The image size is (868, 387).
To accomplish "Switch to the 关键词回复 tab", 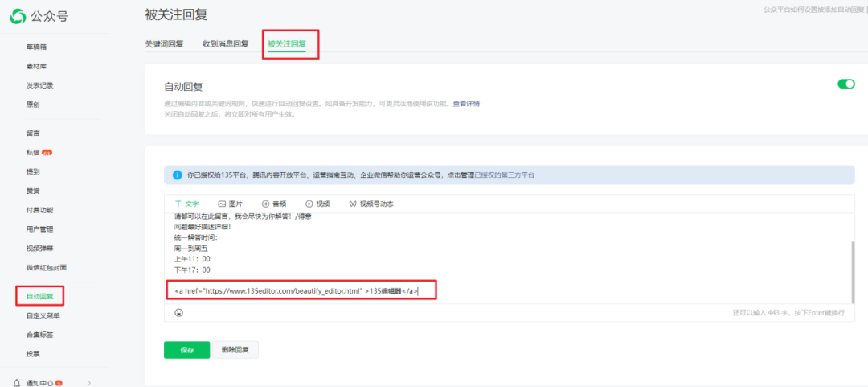I will [165, 43].
